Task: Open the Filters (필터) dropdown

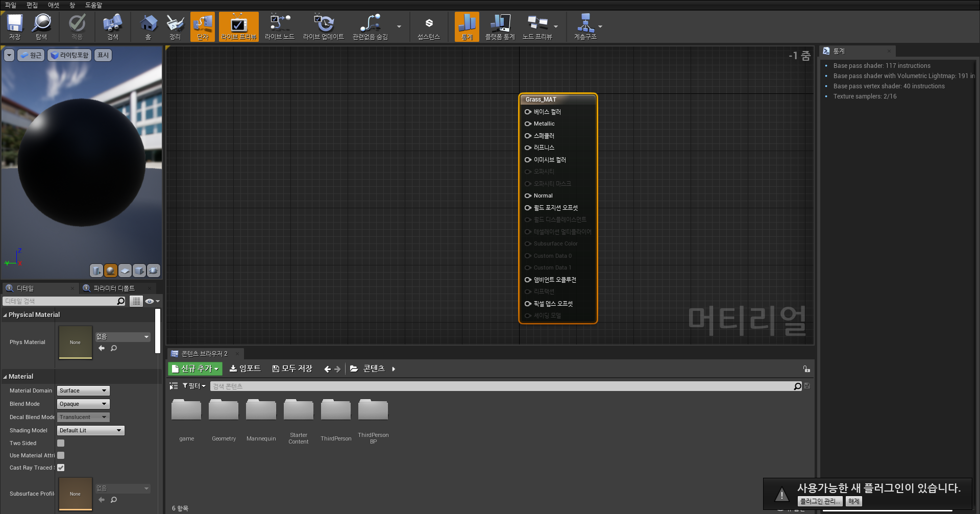Action: (x=194, y=386)
